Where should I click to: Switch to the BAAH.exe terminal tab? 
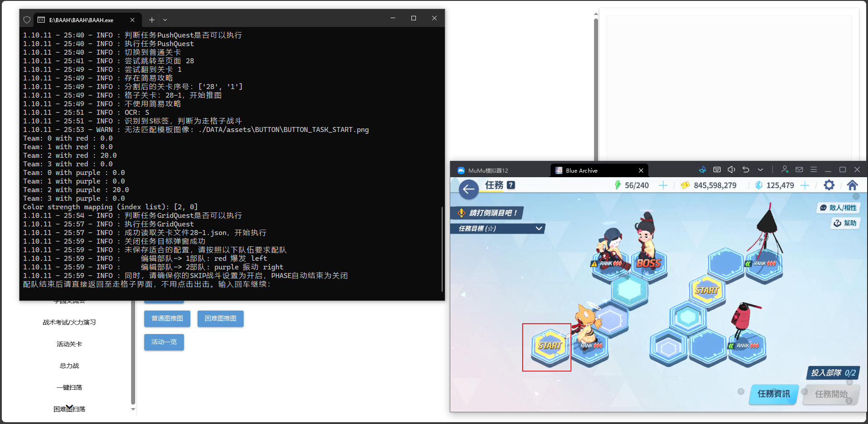point(81,19)
